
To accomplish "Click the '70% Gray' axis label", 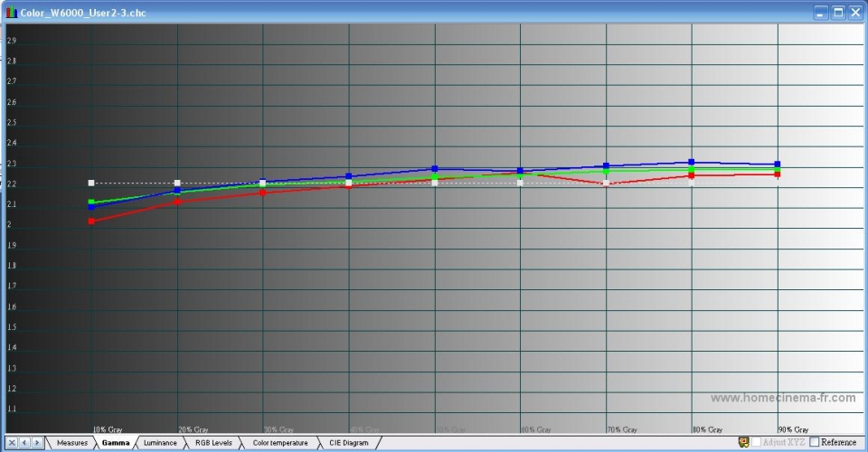I will click(622, 429).
